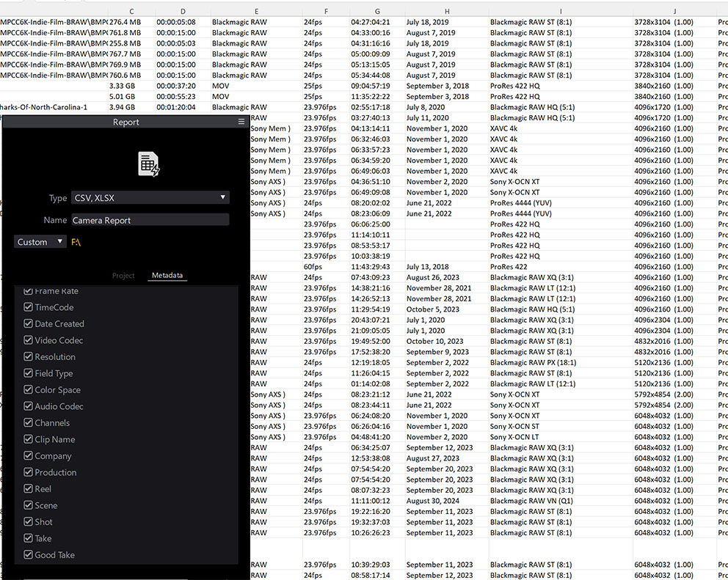Toggle the Clip Name checkbox
The width and height of the screenshot is (728, 580).
(x=28, y=439)
